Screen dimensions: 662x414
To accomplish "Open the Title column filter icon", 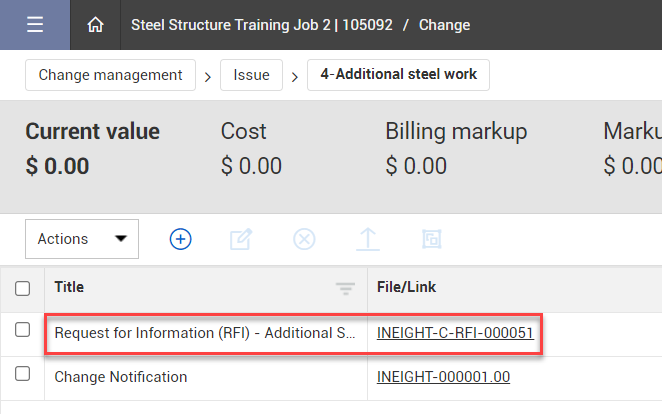I will pos(345,288).
